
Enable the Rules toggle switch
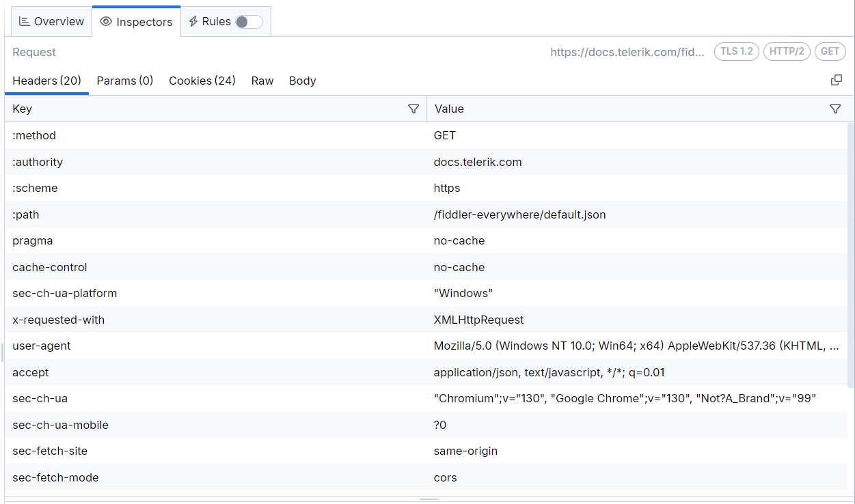248,21
